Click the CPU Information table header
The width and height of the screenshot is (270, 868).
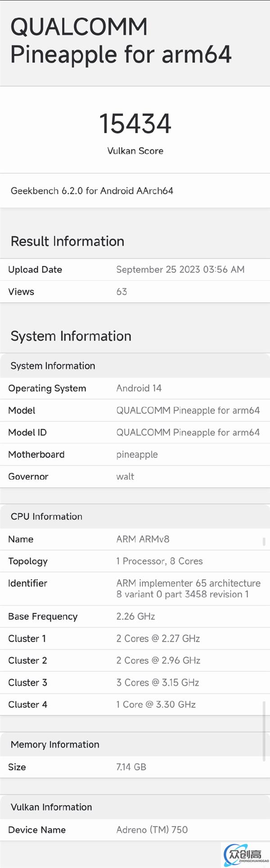pyautogui.click(x=135, y=517)
